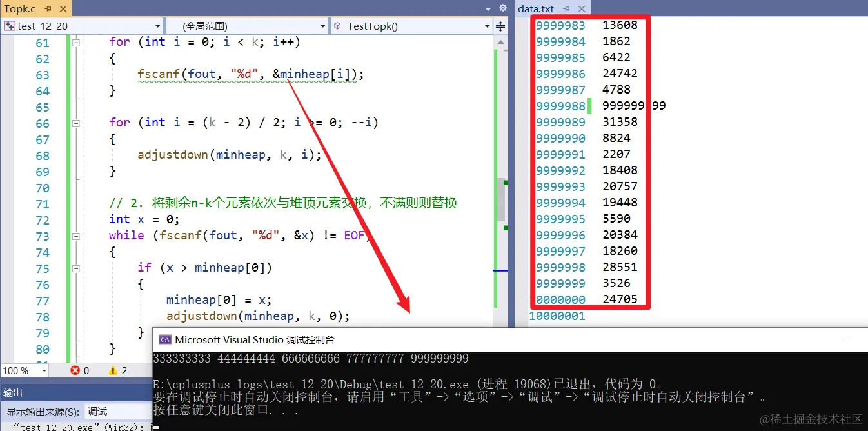868x431 pixels.
Task: Click value 2207 in data.txt
Action: (x=616, y=154)
